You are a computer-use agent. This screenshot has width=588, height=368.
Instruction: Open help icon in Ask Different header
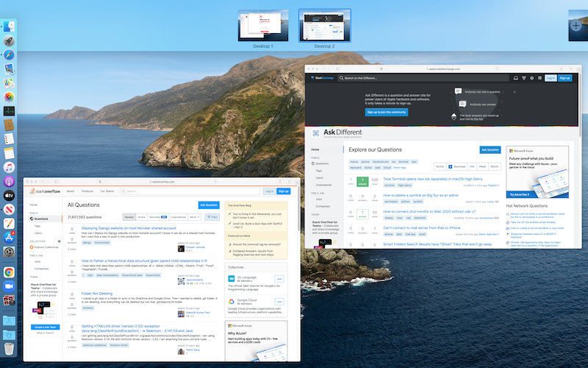coord(531,78)
